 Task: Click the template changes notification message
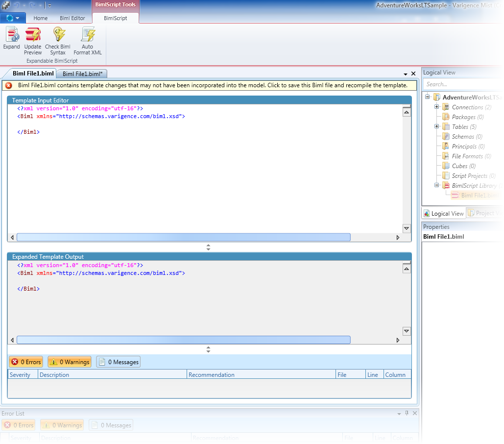pyautogui.click(x=213, y=85)
